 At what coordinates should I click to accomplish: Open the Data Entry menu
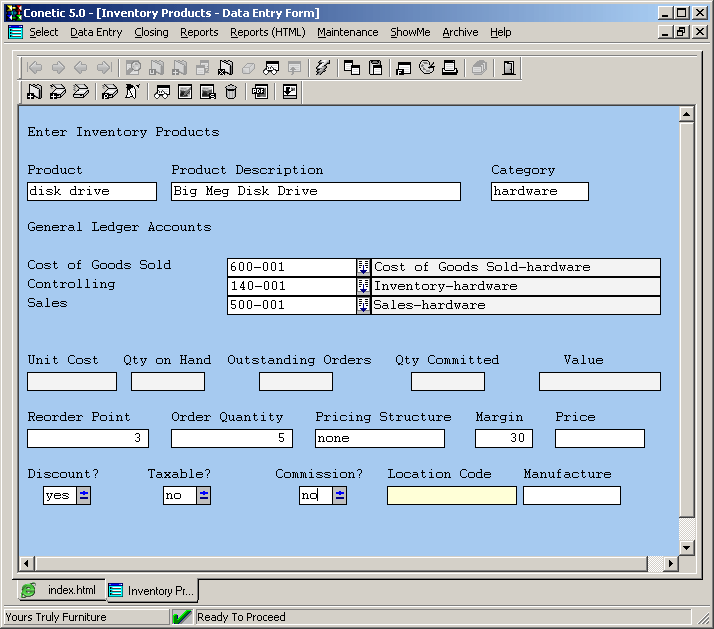(96, 32)
